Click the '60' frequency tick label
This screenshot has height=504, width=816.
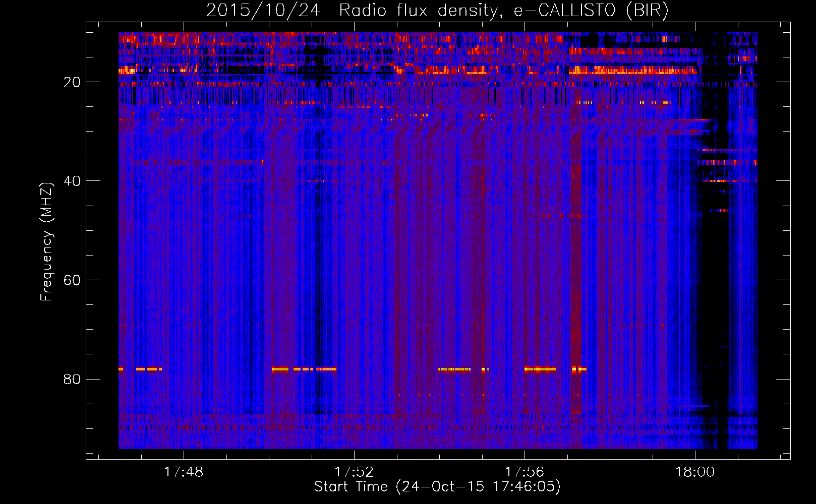click(72, 280)
